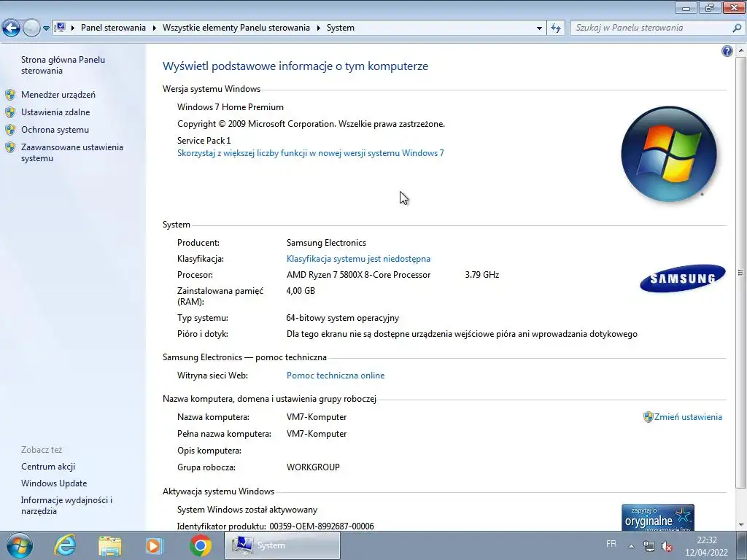Screen dimensions: 747x560
Task: Click the clock showing 22:32
Action: click(706, 546)
